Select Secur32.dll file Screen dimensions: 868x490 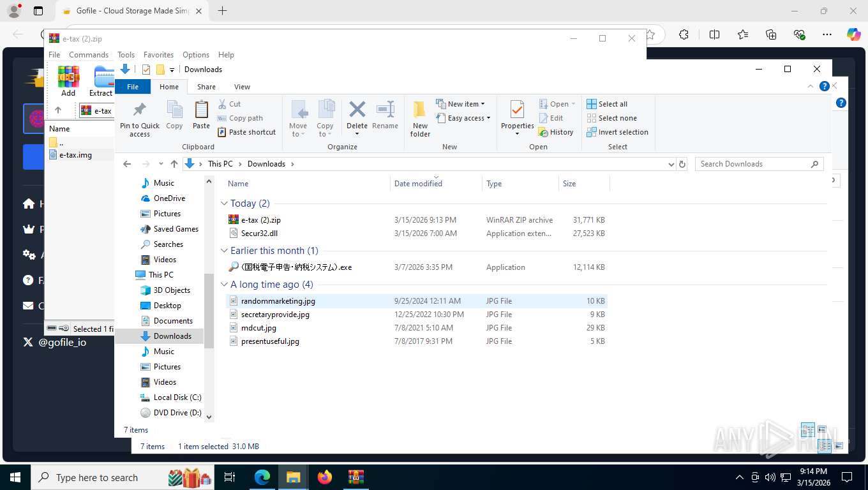tap(416, 234)
